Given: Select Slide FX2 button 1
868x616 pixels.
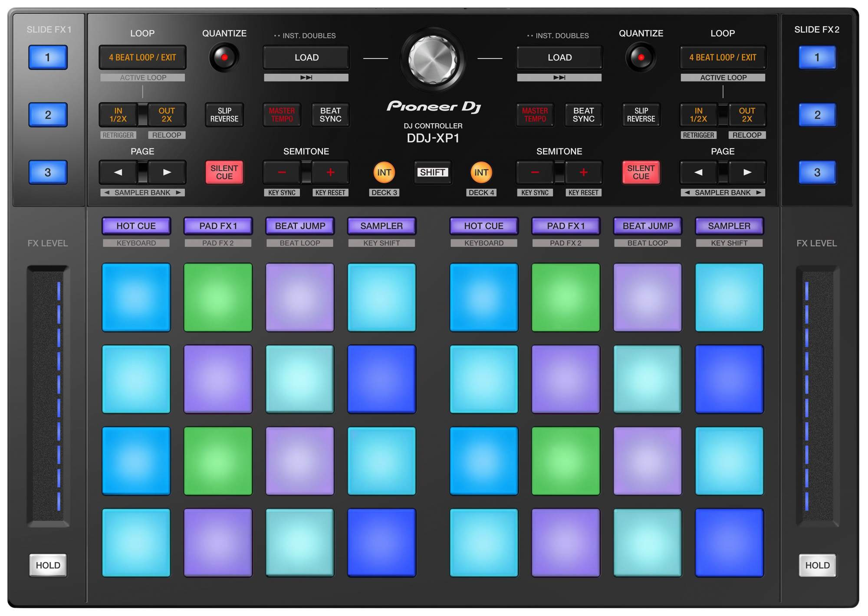Looking at the screenshot, I should tap(817, 57).
